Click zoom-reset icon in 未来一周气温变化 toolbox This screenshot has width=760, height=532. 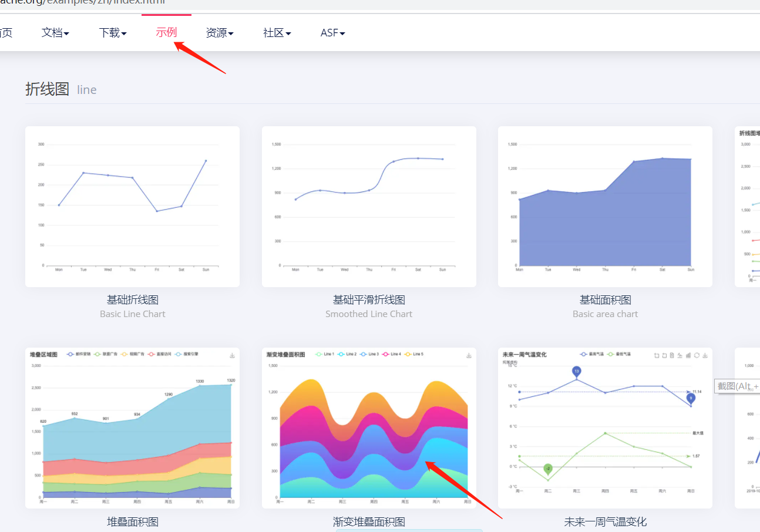tap(664, 355)
